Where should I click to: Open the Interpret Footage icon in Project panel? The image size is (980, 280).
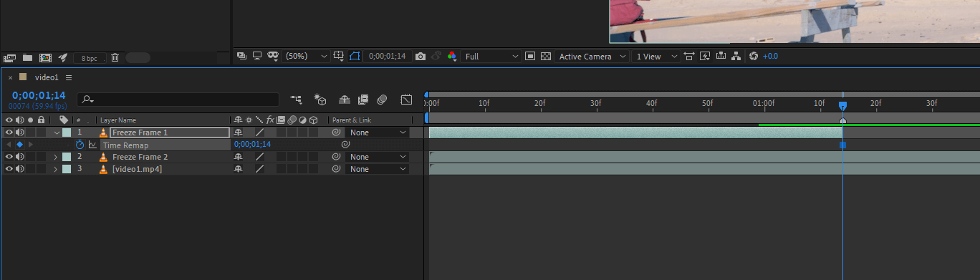[10, 57]
